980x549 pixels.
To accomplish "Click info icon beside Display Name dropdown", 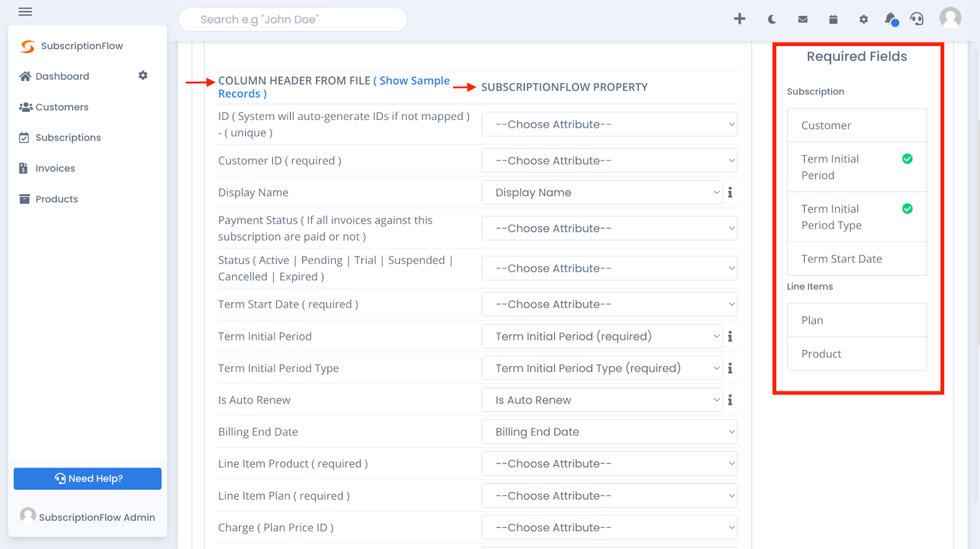I will click(x=730, y=192).
